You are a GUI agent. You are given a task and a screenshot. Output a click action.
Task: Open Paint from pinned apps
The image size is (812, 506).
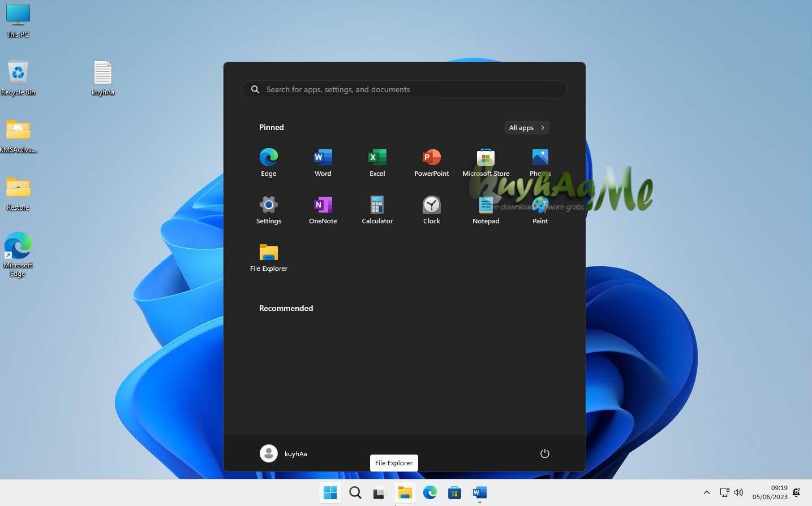coord(540,210)
